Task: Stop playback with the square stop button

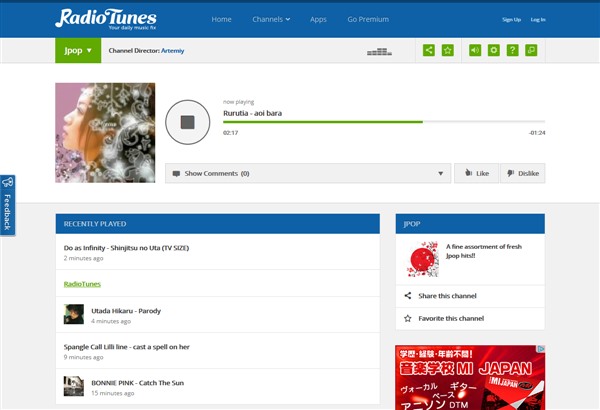Action: (188, 122)
